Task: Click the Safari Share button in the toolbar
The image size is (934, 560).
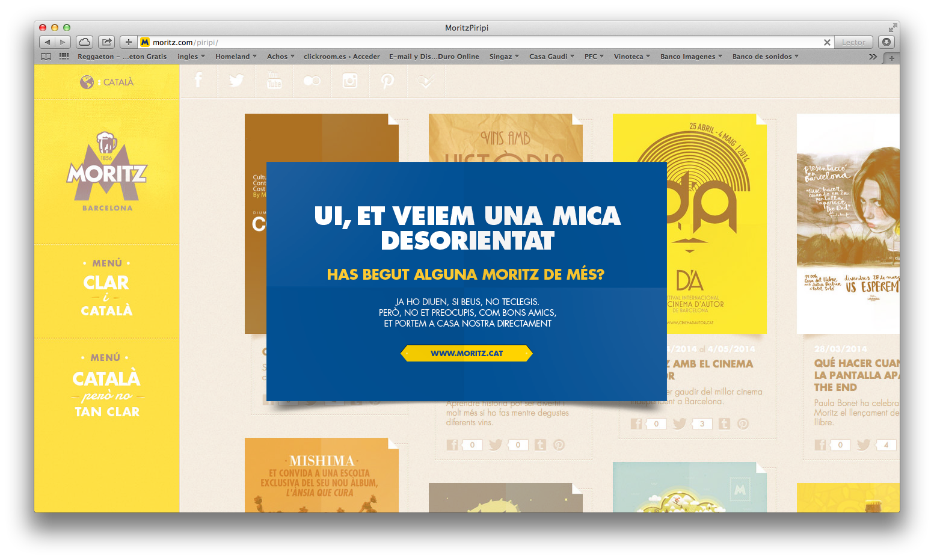Action: point(106,42)
